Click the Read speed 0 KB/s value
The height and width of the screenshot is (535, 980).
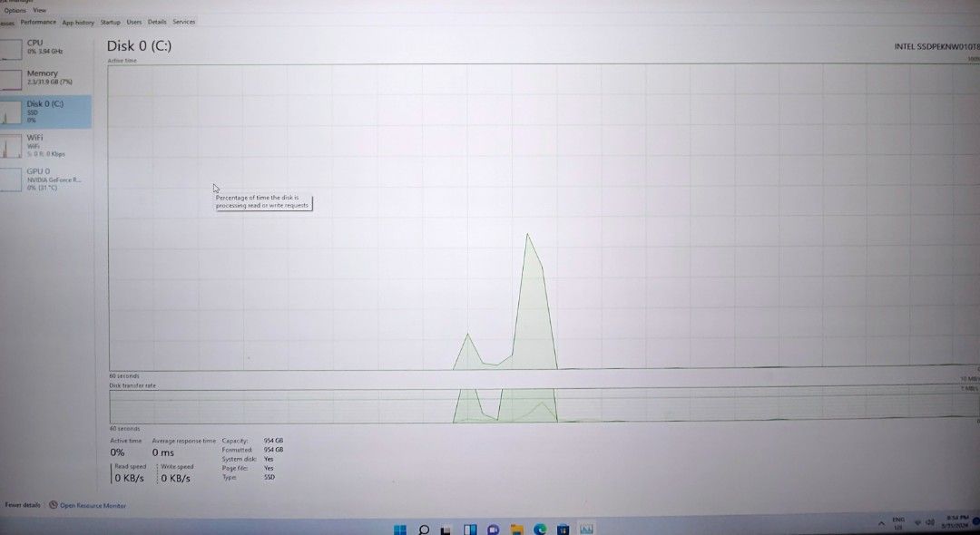click(x=130, y=478)
